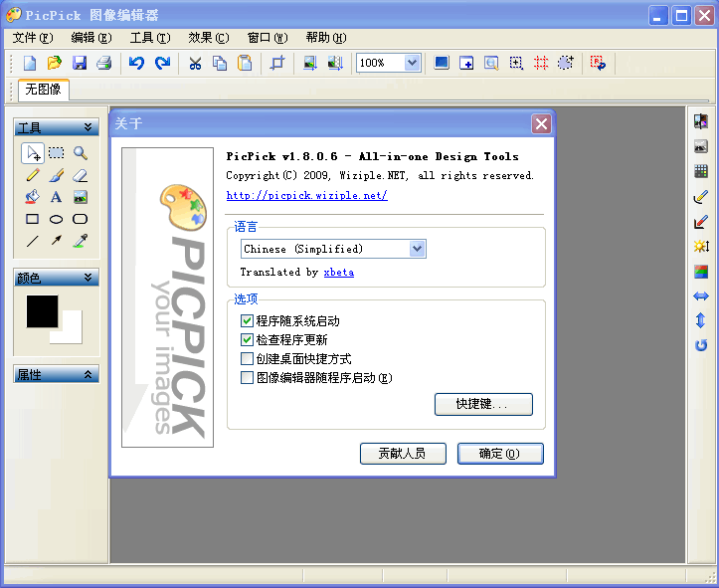719x588 pixels.
Task: Select the eyedropper color picker tool
Action: (81, 241)
